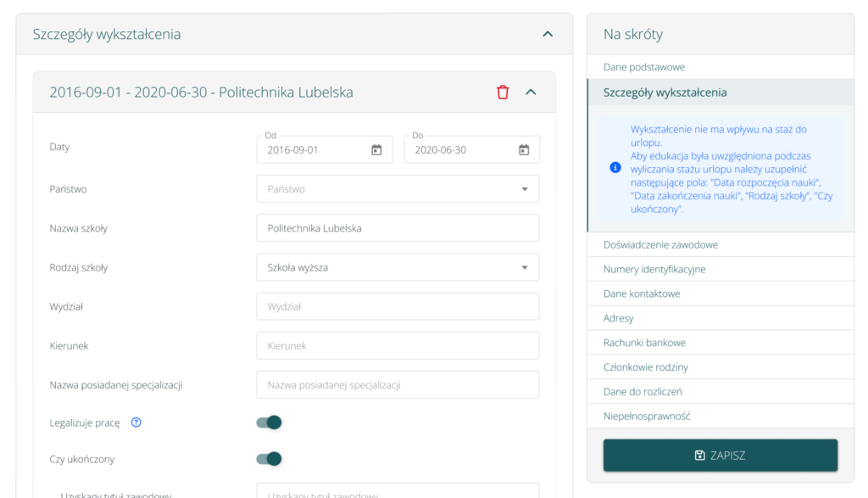This screenshot has height=498, width=868.
Task: Open Numery identyfikacyjne shortcut
Action: click(654, 269)
